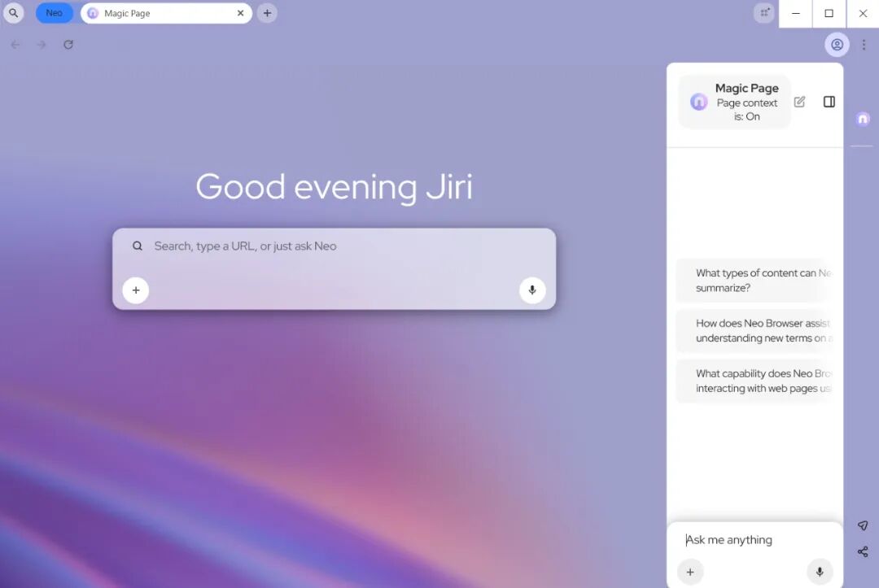
Task: Click the tab search magnifier icon
Action: pyautogui.click(x=14, y=13)
